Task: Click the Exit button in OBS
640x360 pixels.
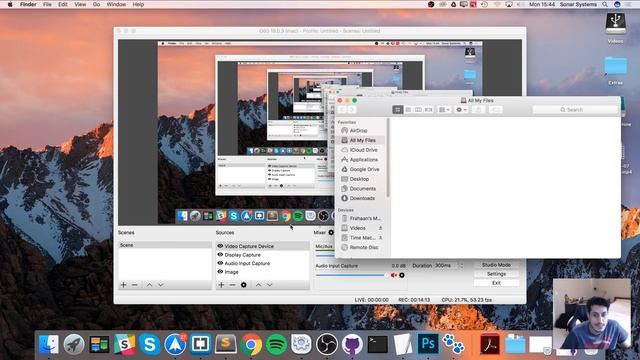Action: 496,283
